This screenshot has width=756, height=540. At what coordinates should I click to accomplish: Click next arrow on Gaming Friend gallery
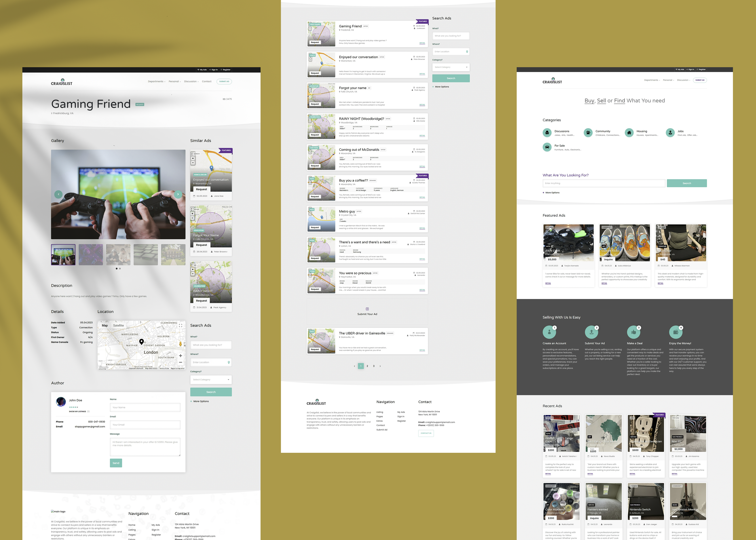(178, 194)
